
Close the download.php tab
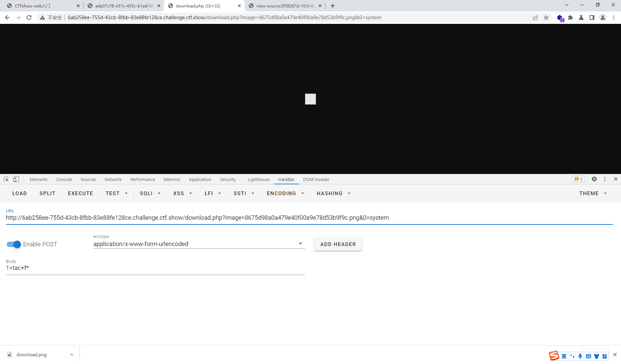tap(239, 6)
